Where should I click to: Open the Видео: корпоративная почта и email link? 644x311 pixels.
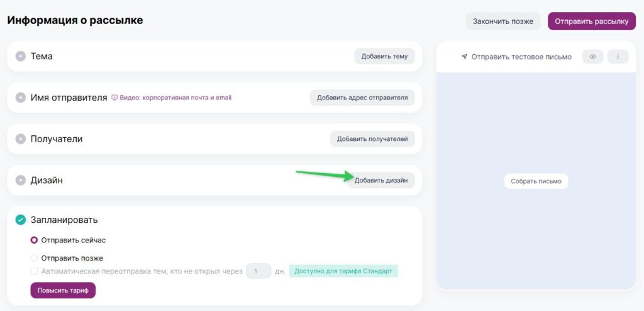tap(175, 98)
